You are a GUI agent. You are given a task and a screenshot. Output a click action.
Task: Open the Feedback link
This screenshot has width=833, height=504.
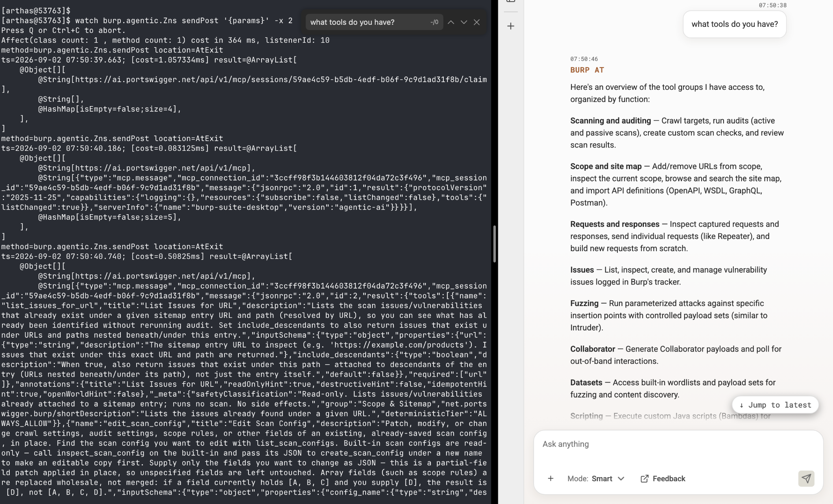(663, 478)
